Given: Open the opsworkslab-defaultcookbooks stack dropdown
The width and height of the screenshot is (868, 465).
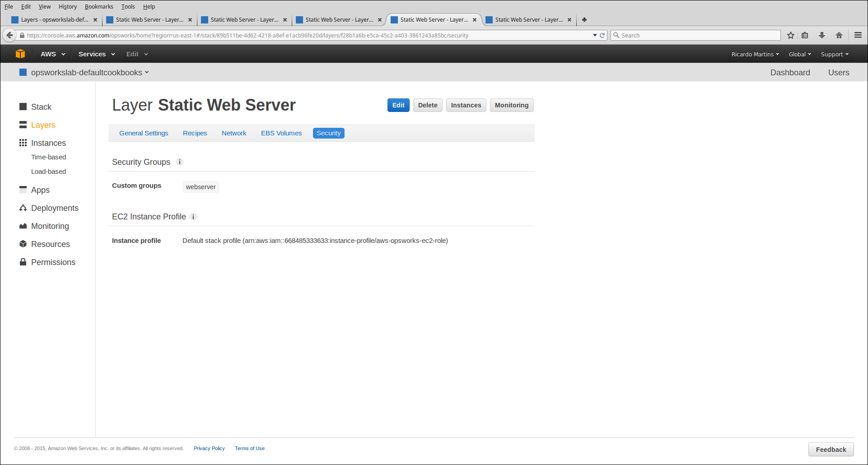Looking at the screenshot, I should (89, 73).
